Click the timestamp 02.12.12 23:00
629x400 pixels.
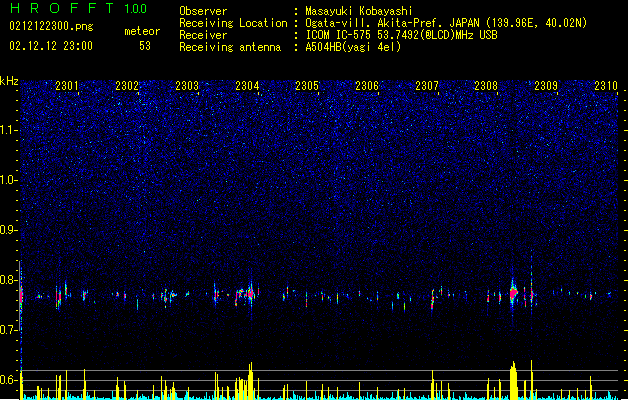pyautogui.click(x=51, y=46)
